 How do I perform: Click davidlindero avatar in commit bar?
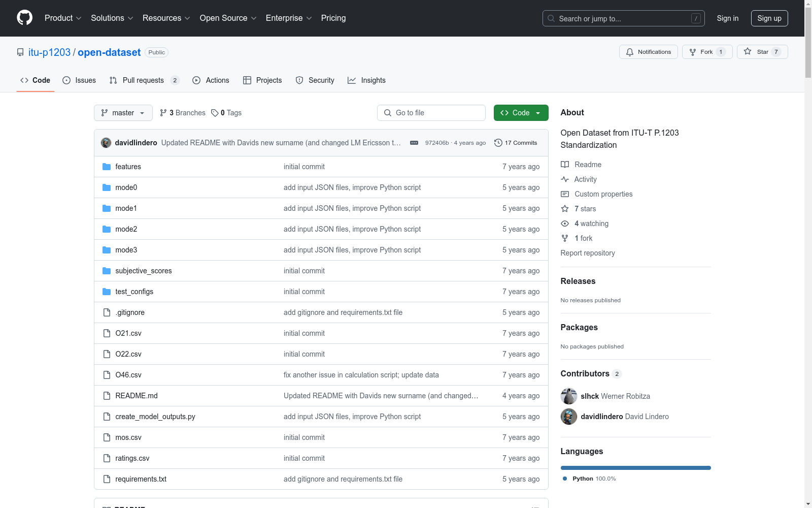point(106,143)
